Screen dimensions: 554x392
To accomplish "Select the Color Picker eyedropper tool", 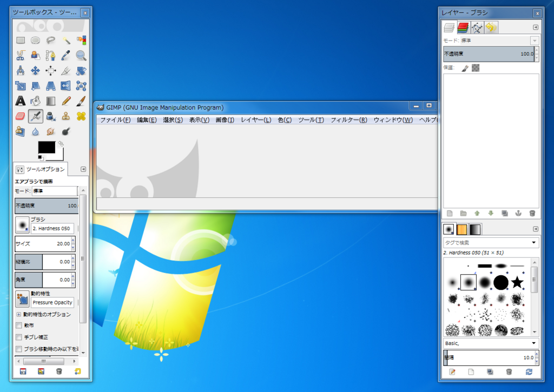I will pyautogui.click(x=65, y=56).
